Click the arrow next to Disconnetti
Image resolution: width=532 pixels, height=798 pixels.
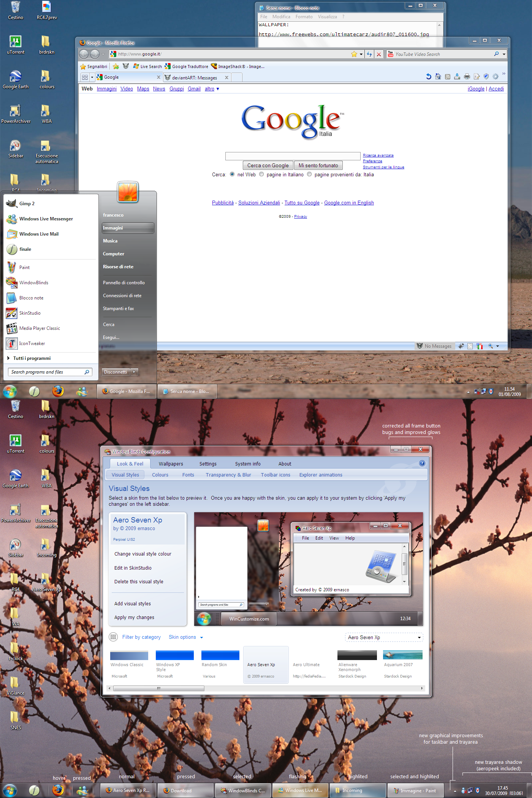point(134,372)
